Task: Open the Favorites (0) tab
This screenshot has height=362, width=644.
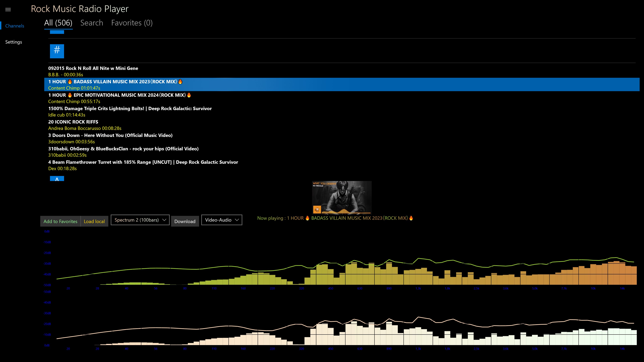Action: coord(132,23)
